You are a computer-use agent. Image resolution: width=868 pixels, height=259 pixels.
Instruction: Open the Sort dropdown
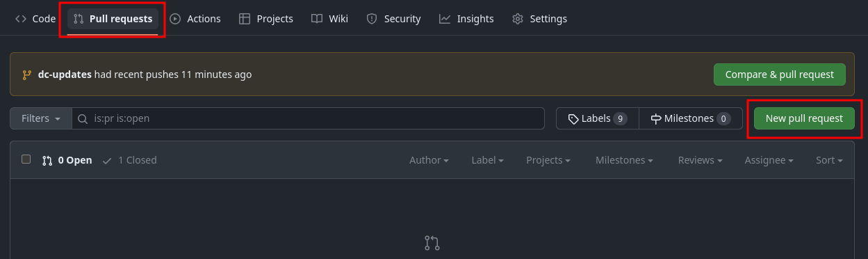829,160
